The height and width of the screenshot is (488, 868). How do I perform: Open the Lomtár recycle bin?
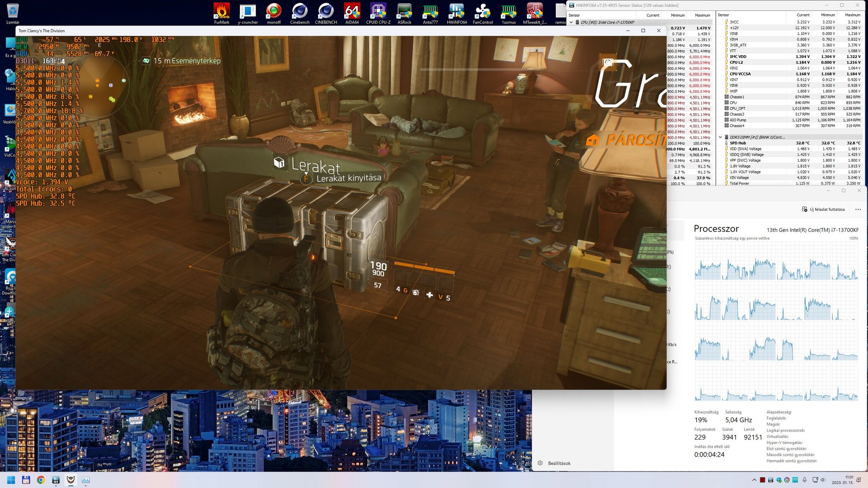13,13
